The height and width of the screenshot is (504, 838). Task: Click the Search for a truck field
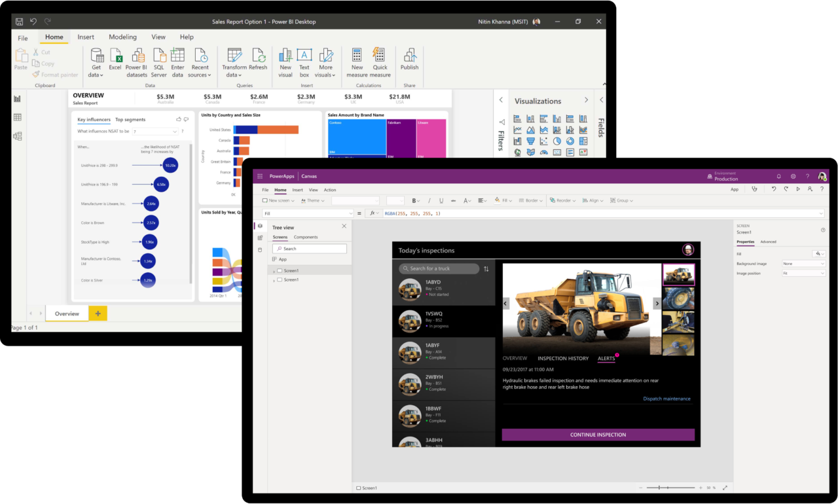437,268
